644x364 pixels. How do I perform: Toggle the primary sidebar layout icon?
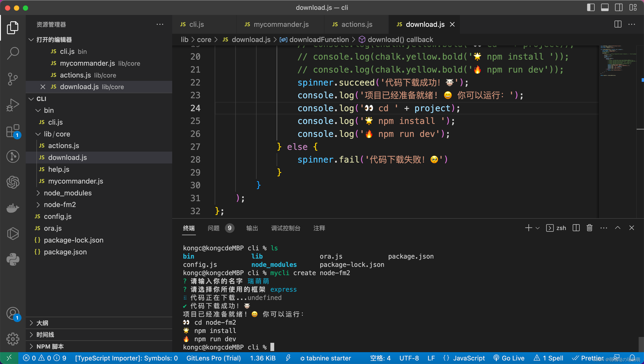591,8
